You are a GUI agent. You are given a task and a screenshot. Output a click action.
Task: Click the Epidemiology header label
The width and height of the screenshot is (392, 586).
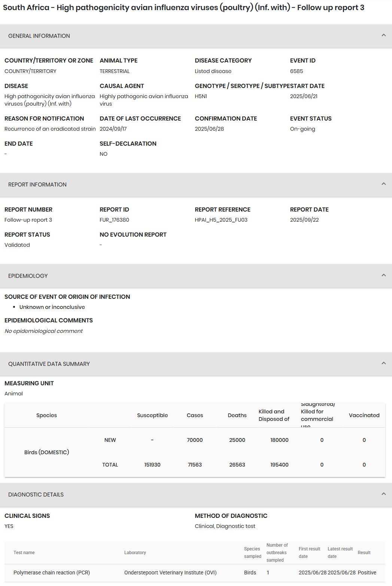click(28, 276)
